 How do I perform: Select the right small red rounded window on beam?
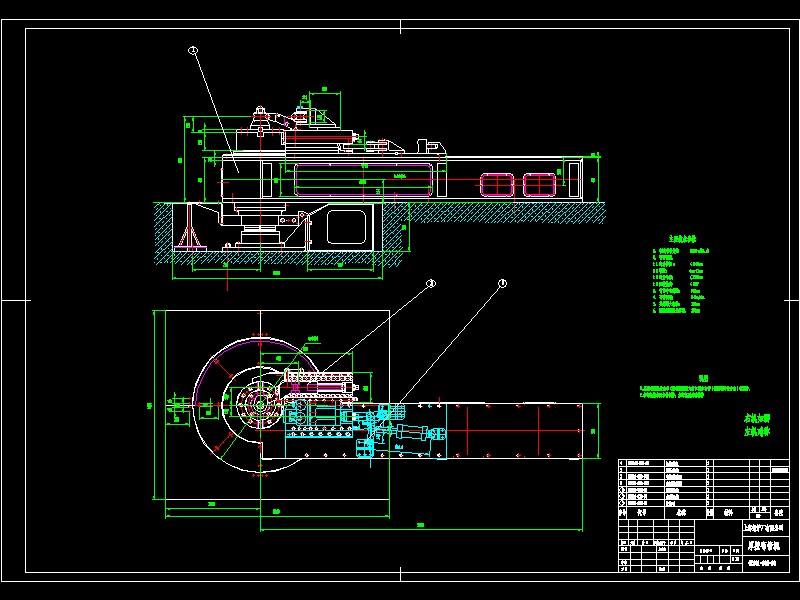[x=539, y=185]
